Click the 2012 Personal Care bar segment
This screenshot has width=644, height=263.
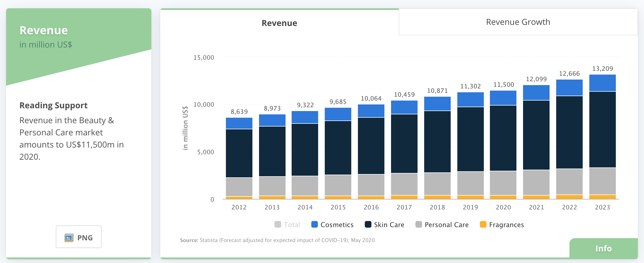point(239,187)
